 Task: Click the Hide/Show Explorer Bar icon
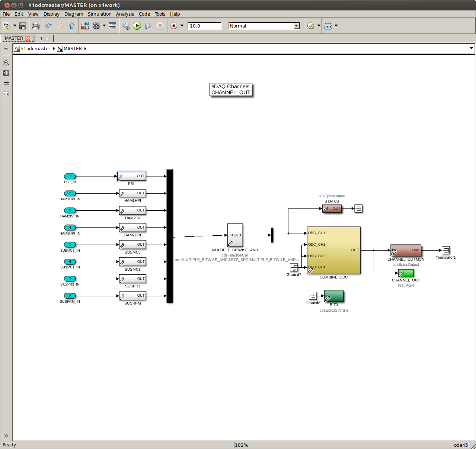6,48
